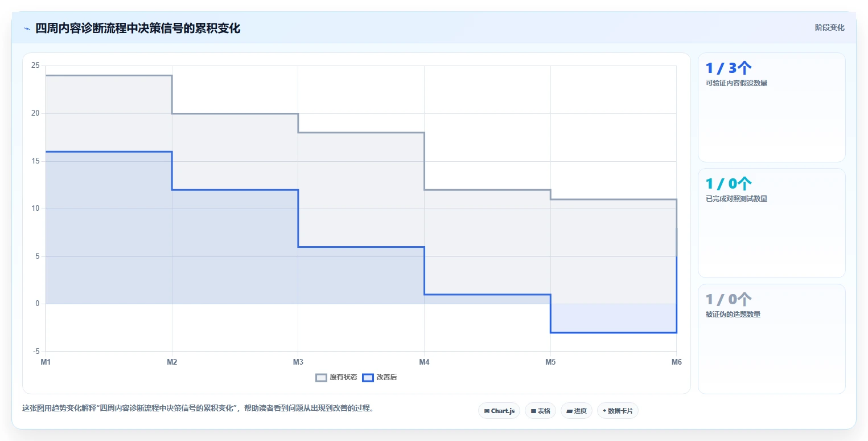Click the 进度 chip icon

570,411
